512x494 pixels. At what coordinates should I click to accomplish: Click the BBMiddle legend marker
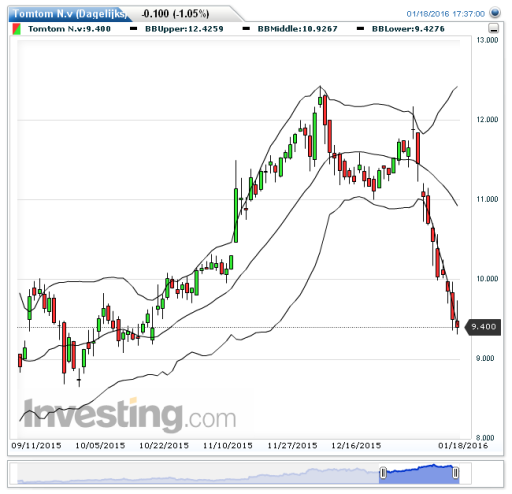[246, 29]
